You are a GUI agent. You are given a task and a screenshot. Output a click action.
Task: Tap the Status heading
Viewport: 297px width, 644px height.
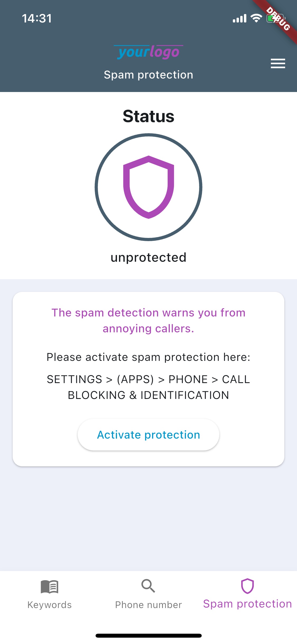pyautogui.click(x=148, y=116)
